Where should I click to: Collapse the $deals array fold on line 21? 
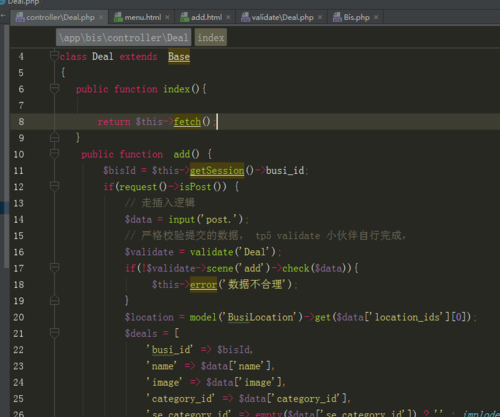(54, 333)
